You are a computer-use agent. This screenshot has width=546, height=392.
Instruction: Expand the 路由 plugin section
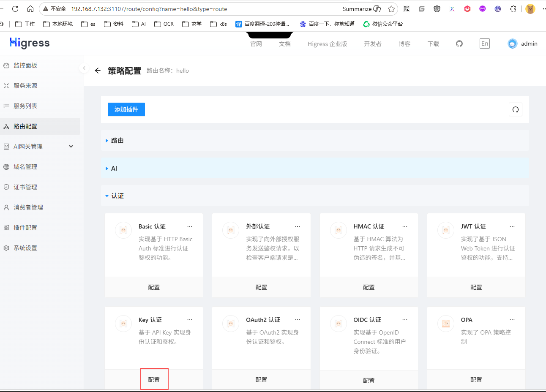315,140
